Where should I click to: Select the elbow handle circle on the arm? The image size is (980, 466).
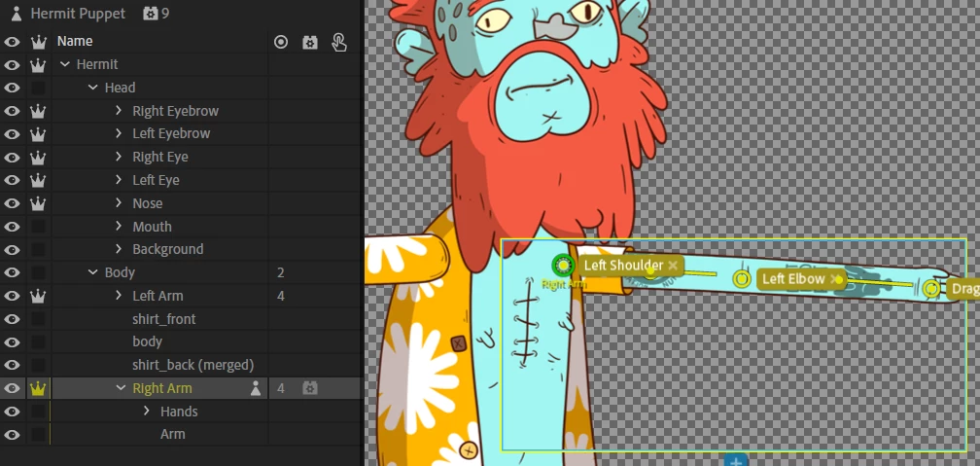coord(742,278)
